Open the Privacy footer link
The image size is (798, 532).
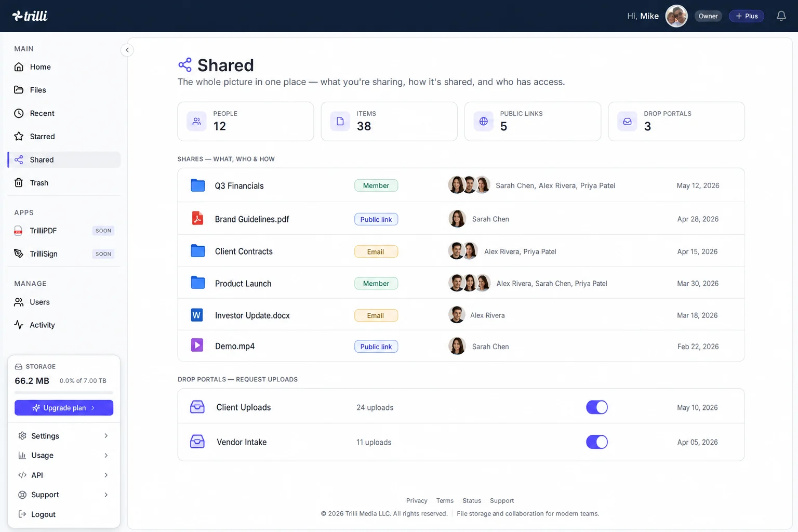[x=417, y=501]
